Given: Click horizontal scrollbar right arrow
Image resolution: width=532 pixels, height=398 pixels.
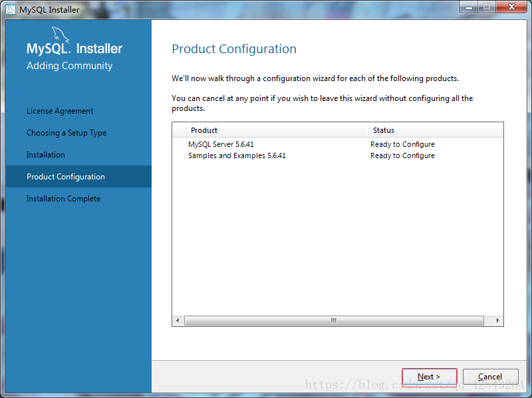Looking at the screenshot, I should (x=497, y=320).
